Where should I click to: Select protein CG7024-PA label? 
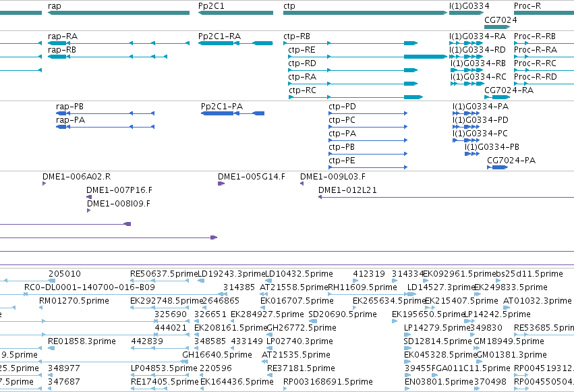click(x=511, y=161)
